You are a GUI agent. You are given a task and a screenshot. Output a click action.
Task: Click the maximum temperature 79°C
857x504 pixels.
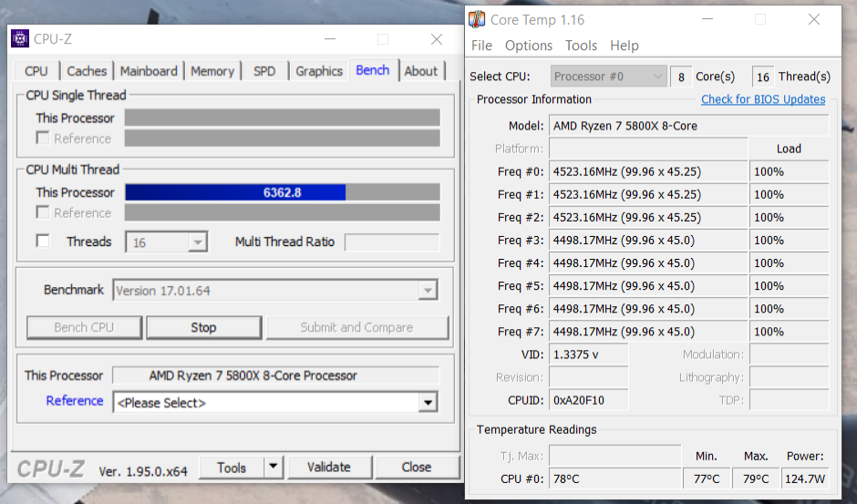click(755, 478)
